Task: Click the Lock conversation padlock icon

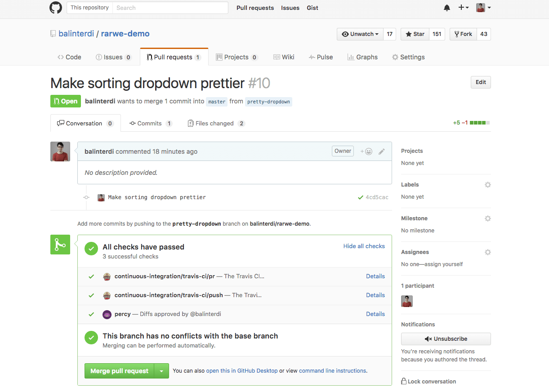Action: click(x=403, y=381)
